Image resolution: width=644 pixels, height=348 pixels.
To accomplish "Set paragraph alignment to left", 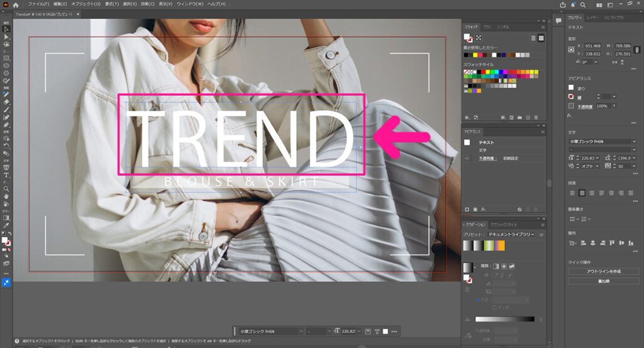I will pos(572,193).
